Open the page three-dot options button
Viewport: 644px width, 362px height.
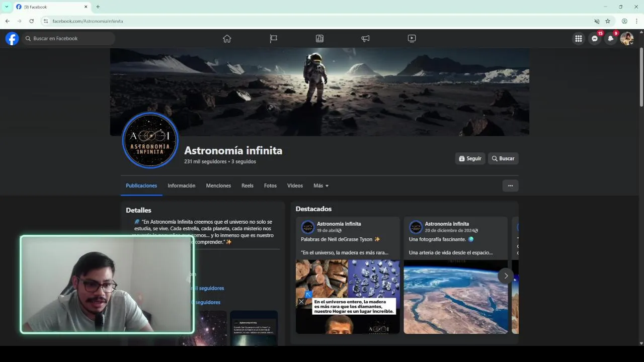point(510,186)
